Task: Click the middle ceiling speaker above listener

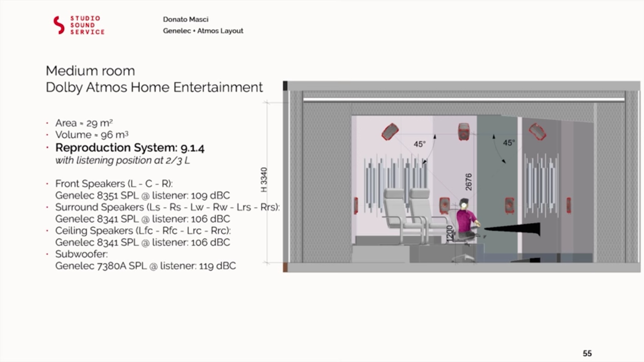Action: [x=464, y=131]
